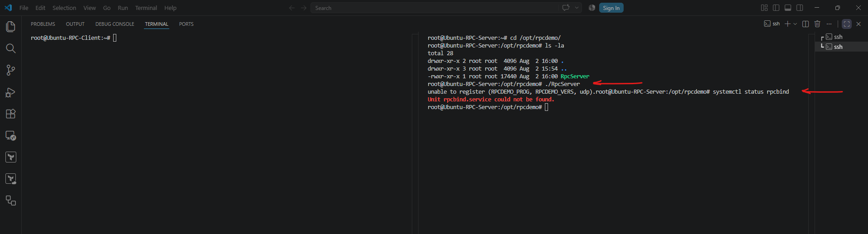This screenshot has height=234, width=868.
Task: Switch to the PROBLEMS tab
Action: [x=43, y=24]
